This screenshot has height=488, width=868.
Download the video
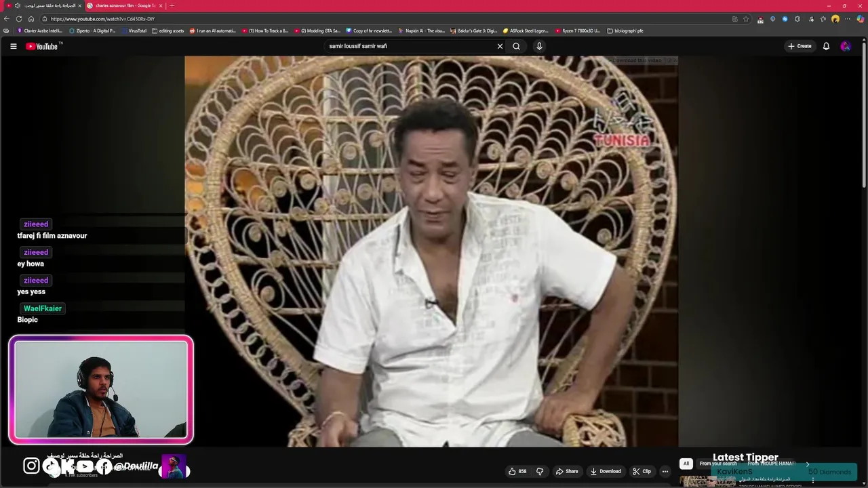tap(606, 471)
